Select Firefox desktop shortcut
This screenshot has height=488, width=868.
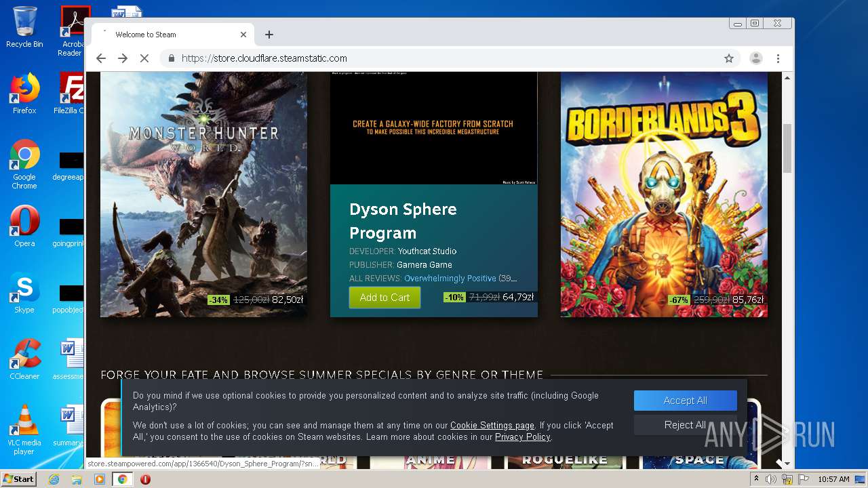pos(24,94)
